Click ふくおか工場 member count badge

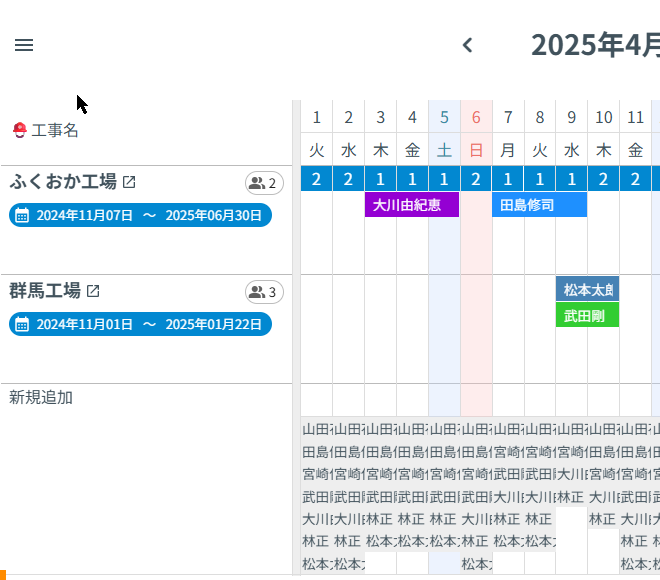(x=264, y=183)
